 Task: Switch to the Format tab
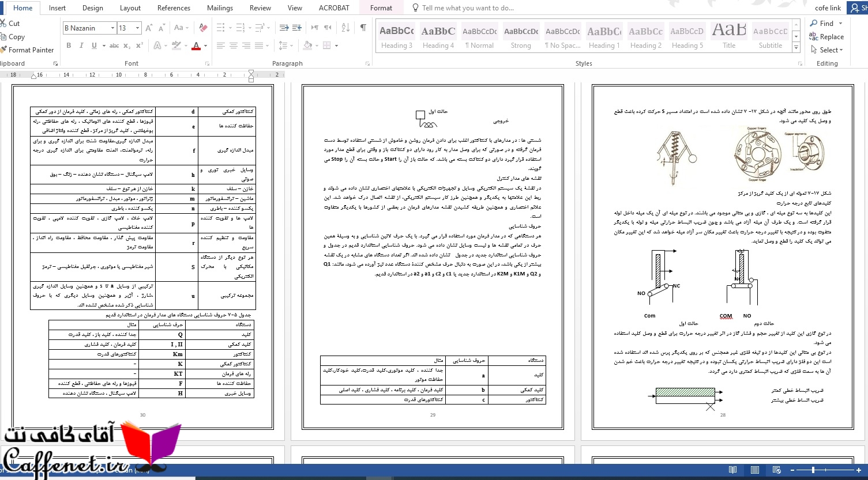point(381,8)
